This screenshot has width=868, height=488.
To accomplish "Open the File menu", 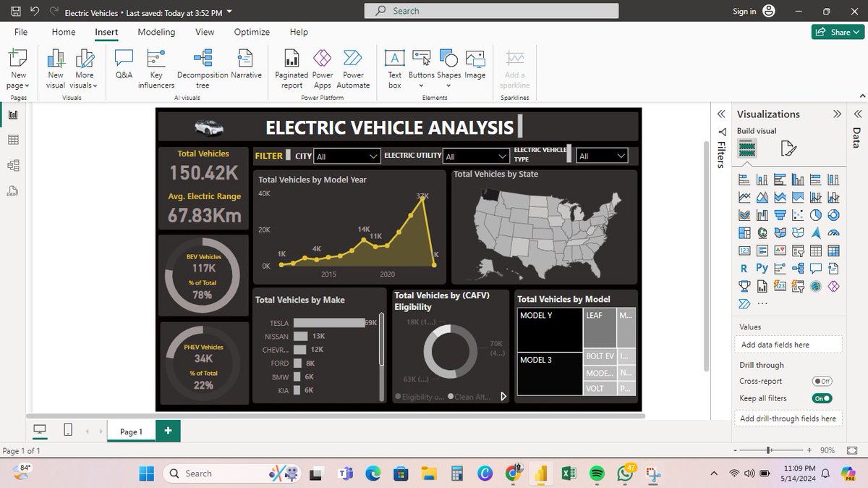I will point(21,32).
